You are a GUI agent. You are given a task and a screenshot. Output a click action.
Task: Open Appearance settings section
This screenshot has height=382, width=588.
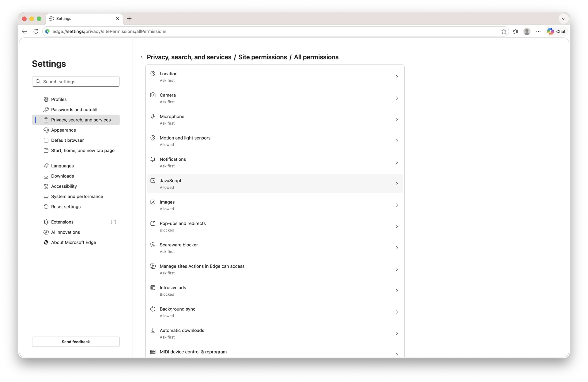[x=76, y=130]
